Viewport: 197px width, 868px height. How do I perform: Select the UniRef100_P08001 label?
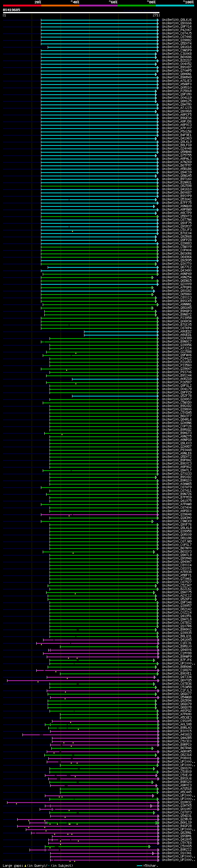(x=177, y=758)
